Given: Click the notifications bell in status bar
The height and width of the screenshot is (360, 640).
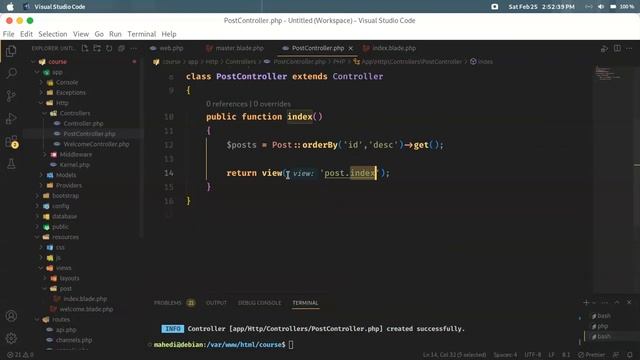Looking at the screenshot, I should [630, 355].
